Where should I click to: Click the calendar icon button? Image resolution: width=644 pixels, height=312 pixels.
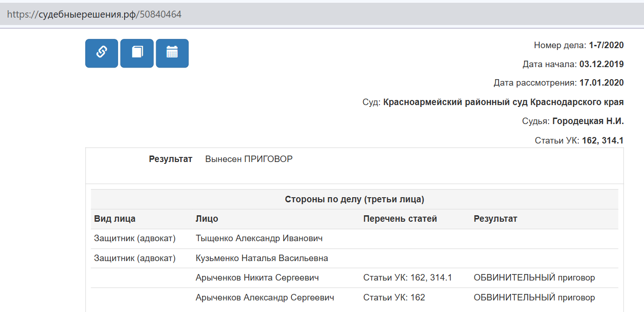pyautogui.click(x=172, y=53)
